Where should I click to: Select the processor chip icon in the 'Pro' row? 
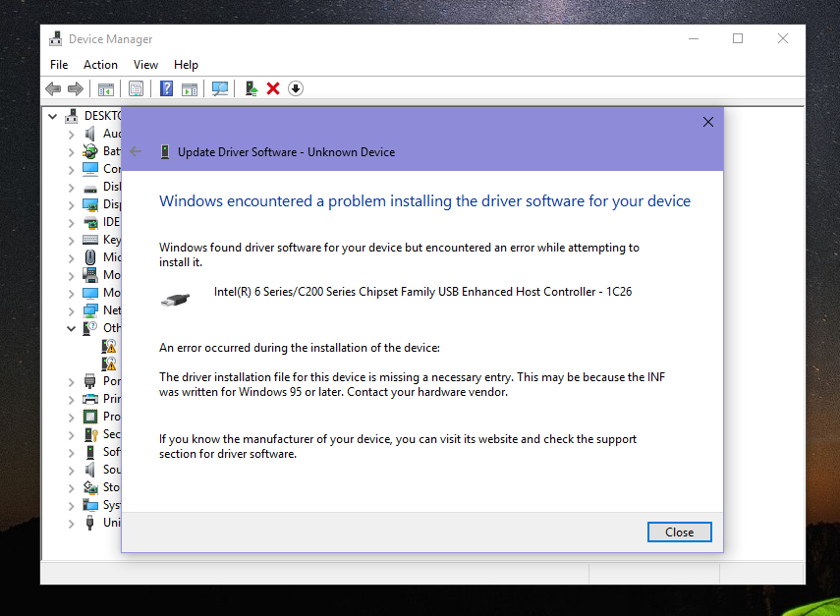[90, 417]
